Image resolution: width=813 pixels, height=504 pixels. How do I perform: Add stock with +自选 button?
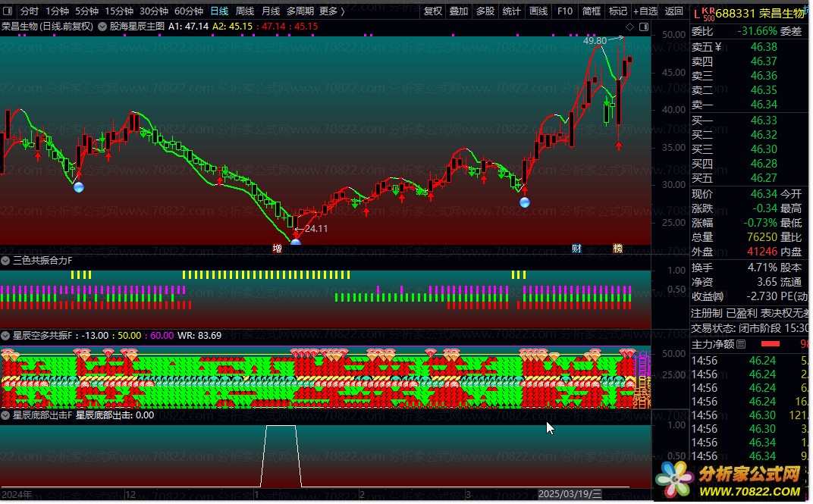click(645, 11)
